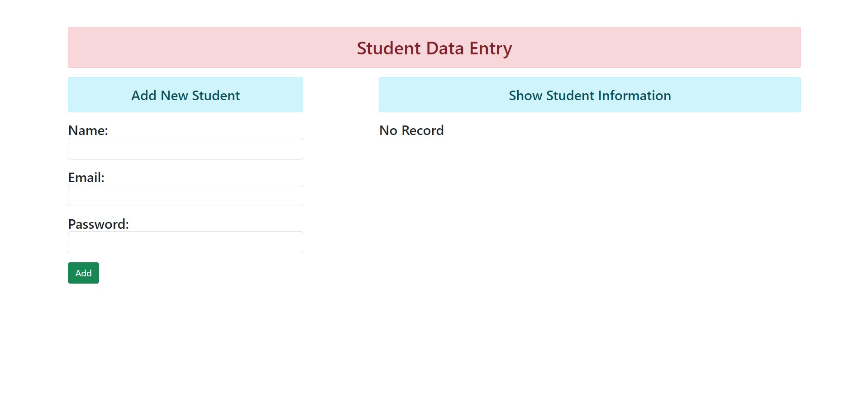The width and height of the screenshot is (868, 405).
Task: Click inside the Email input field
Action: [185, 195]
